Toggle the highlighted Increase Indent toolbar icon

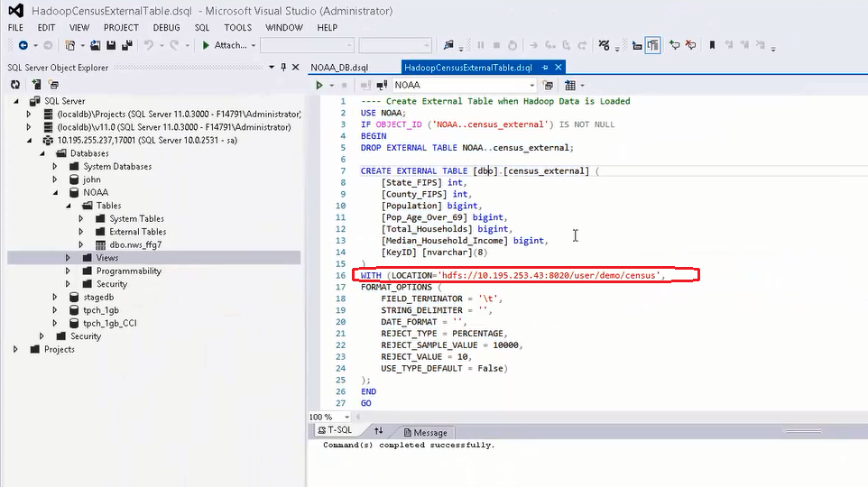click(652, 45)
